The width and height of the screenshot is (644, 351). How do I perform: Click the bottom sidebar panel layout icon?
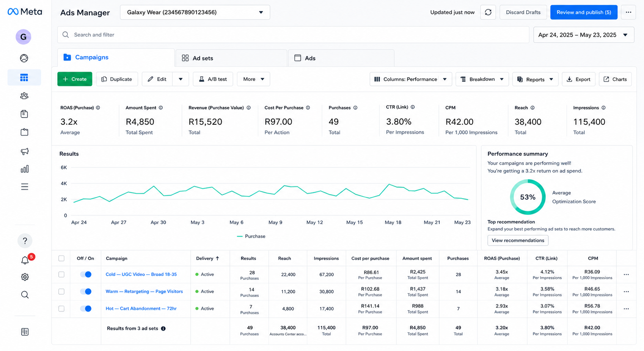click(x=25, y=332)
